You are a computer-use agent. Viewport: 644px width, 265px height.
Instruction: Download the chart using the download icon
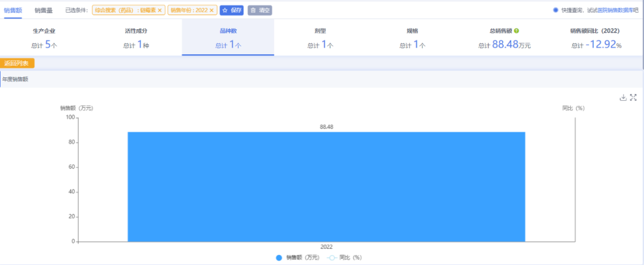point(623,98)
